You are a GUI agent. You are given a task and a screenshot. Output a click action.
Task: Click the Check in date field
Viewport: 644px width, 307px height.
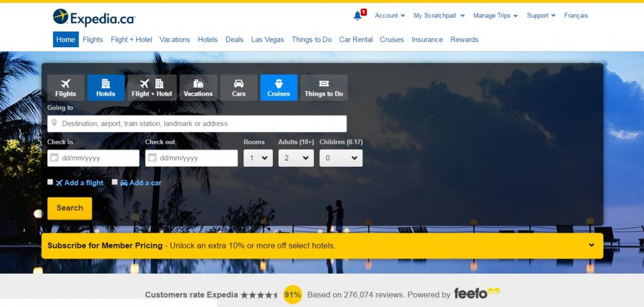click(93, 158)
